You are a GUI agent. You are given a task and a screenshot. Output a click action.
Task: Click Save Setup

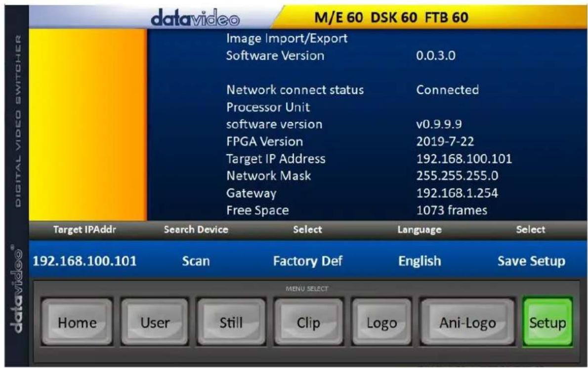pos(531,261)
